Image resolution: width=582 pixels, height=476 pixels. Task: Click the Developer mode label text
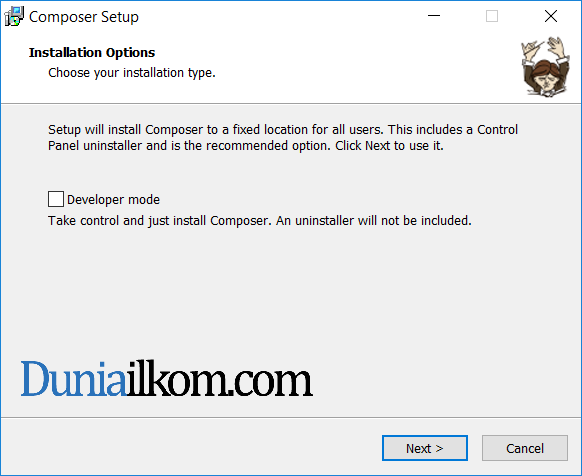tap(113, 200)
